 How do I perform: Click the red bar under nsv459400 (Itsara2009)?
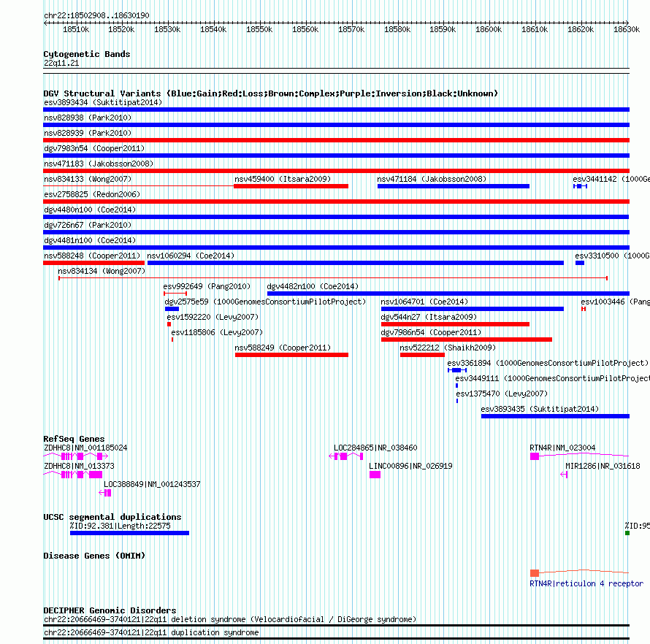[291, 186]
